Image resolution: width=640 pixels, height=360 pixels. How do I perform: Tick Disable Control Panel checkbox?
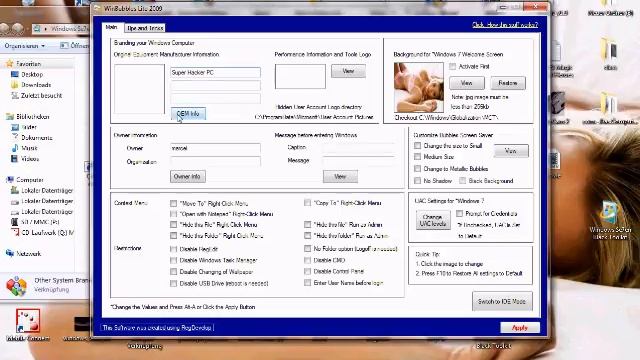[x=307, y=271]
